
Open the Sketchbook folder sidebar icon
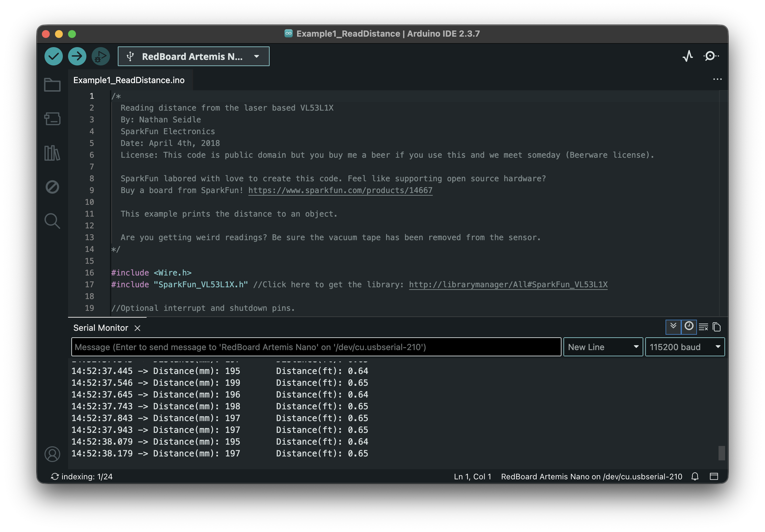click(x=52, y=85)
